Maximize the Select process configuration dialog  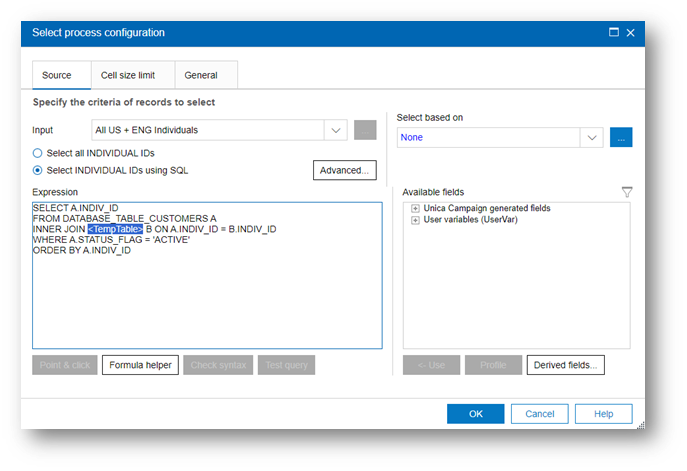coord(614,32)
